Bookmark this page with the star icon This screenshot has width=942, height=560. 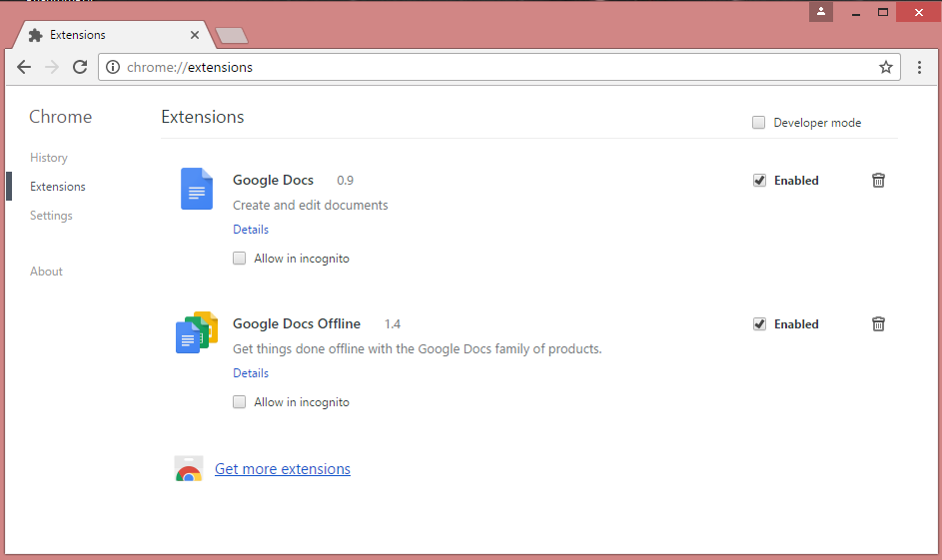point(885,68)
